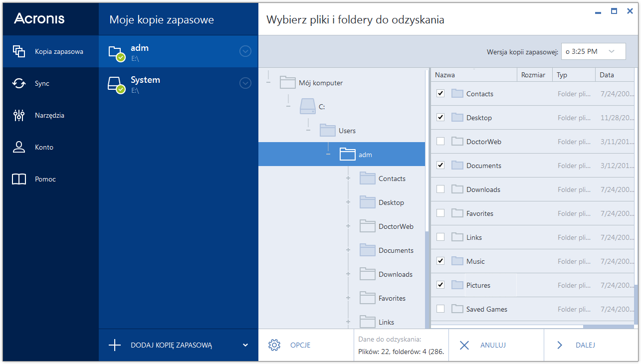Image resolution: width=641 pixels, height=364 pixels.
Task: Open the Pomoc book icon
Action: point(19,179)
